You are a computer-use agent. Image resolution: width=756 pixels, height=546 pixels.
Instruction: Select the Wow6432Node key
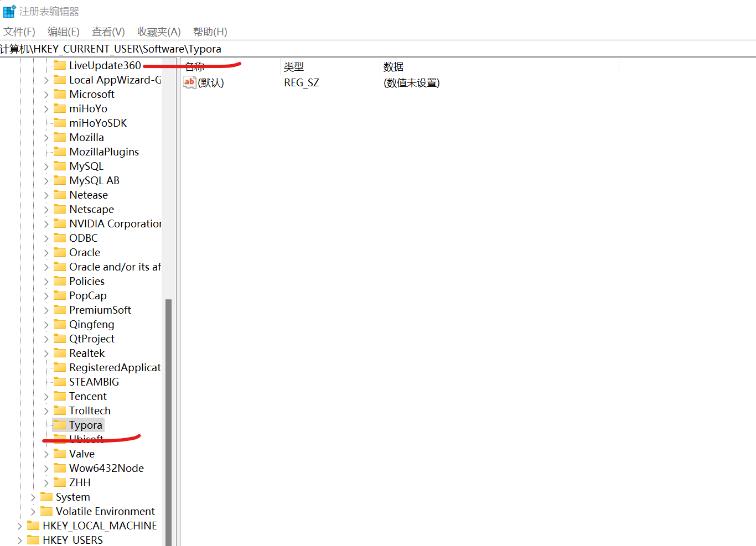coord(106,468)
